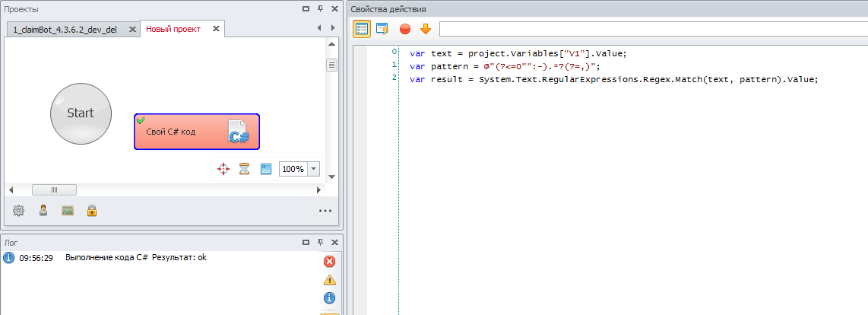This screenshot has height=315, width=868.
Task: Click the red stop circle in properties toolbar
Action: pyautogui.click(x=405, y=29)
